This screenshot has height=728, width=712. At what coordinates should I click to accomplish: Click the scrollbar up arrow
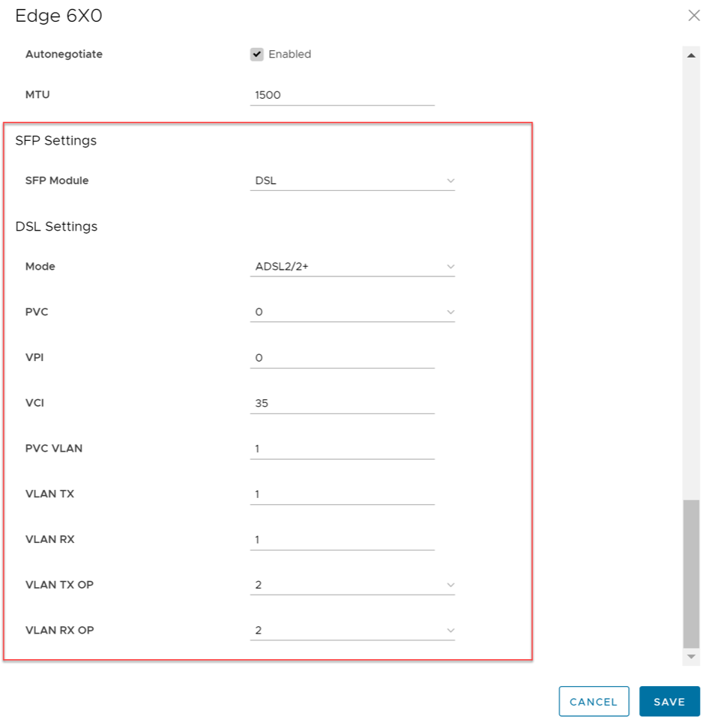click(691, 55)
